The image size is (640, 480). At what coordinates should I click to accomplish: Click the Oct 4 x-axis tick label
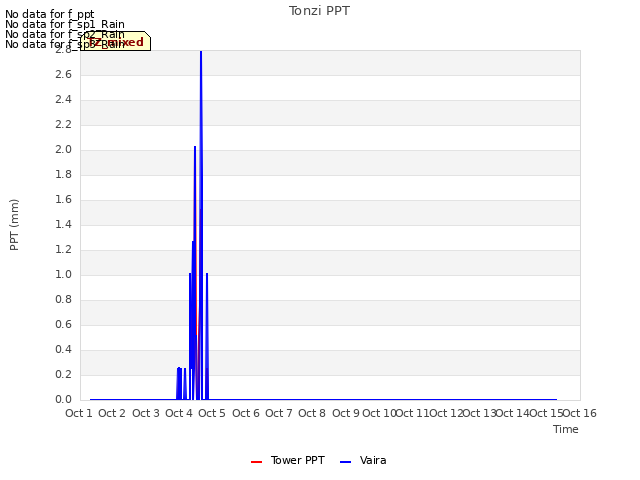coord(179,413)
